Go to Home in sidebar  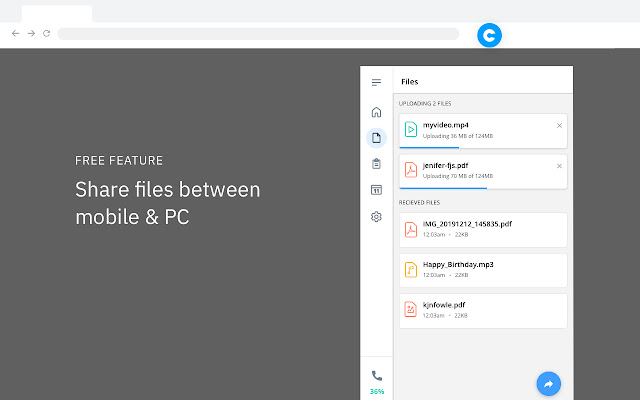pyautogui.click(x=376, y=112)
